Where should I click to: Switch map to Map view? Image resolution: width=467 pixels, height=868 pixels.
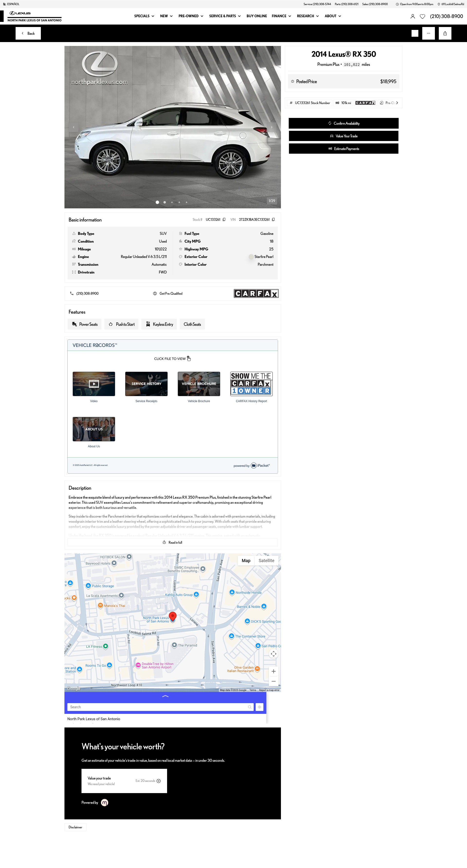[x=246, y=560]
